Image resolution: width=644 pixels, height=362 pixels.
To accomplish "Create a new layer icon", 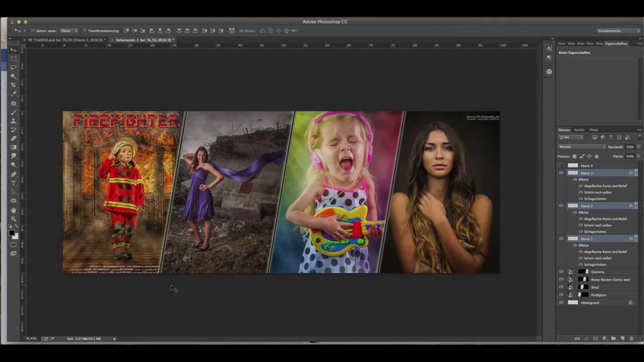I will 622,339.
